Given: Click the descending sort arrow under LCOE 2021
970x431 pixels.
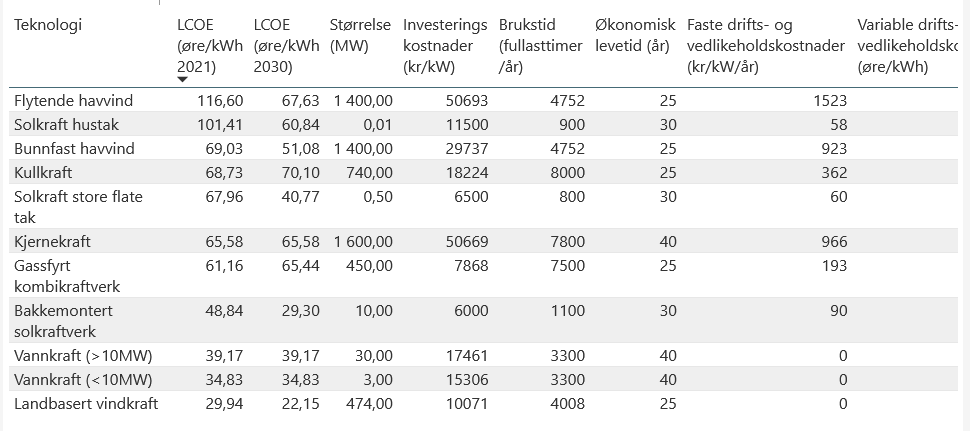Looking at the screenshot, I should point(182,80).
